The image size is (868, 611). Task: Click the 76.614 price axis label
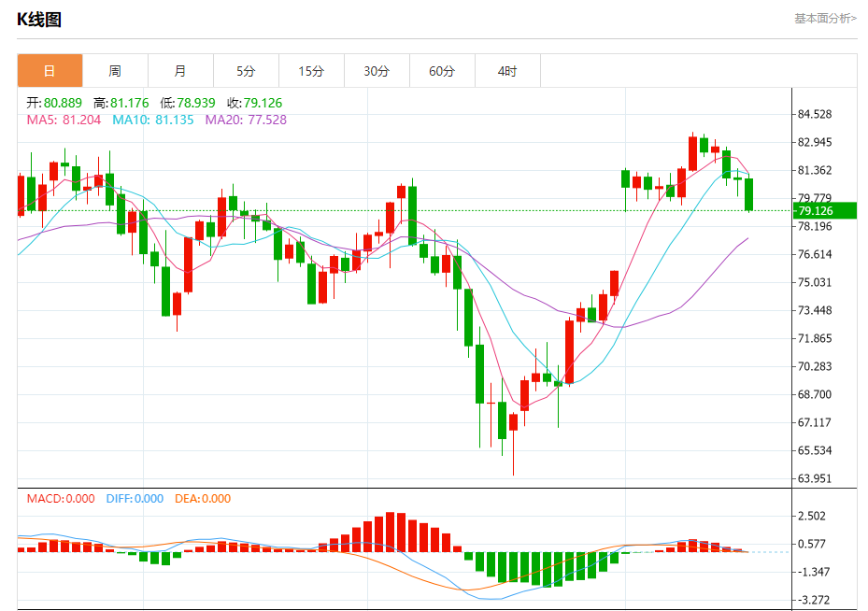(x=815, y=254)
